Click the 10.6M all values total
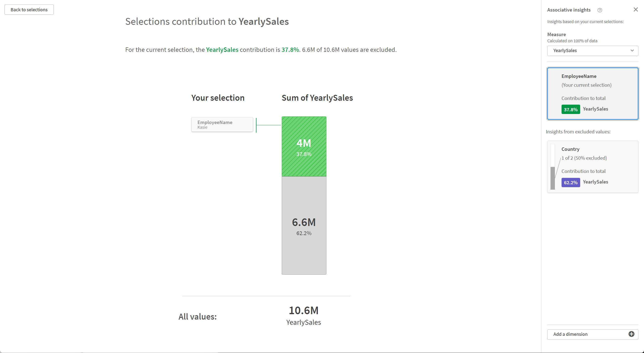 tap(303, 311)
